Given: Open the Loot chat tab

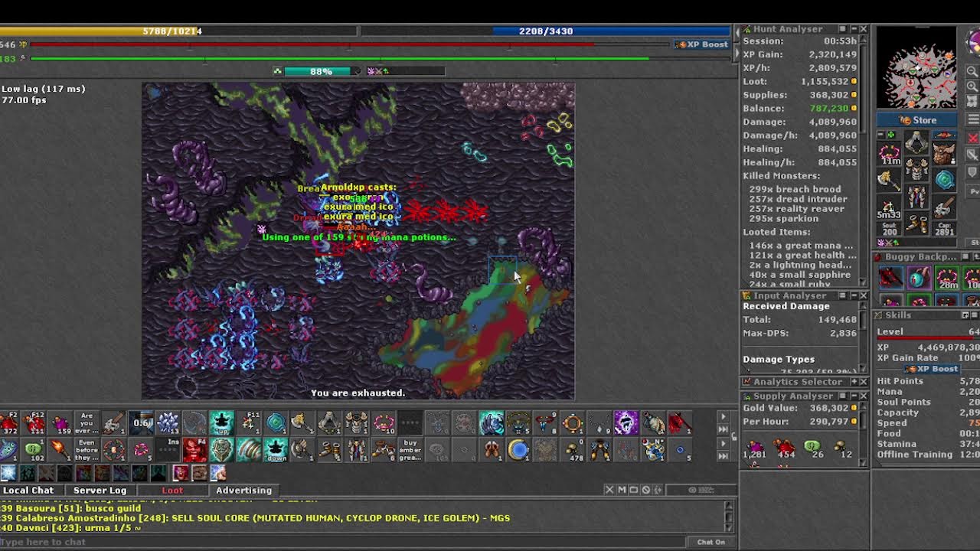Looking at the screenshot, I should point(172,490).
